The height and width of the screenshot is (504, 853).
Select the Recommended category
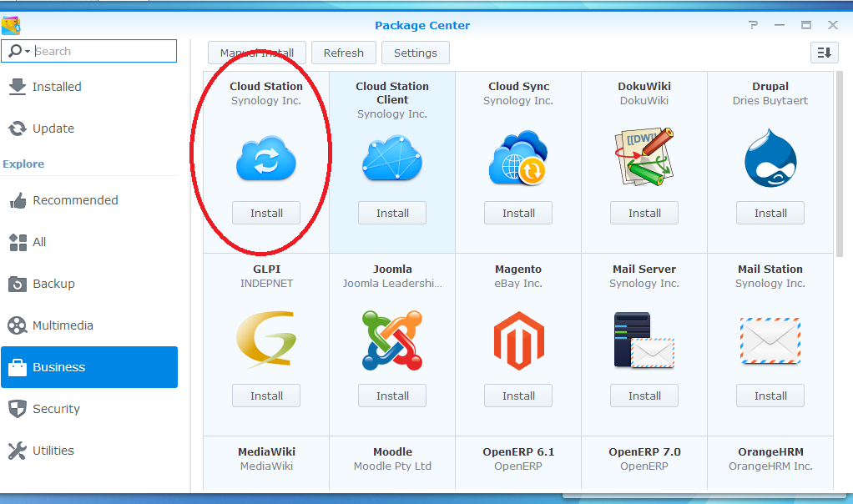point(75,200)
